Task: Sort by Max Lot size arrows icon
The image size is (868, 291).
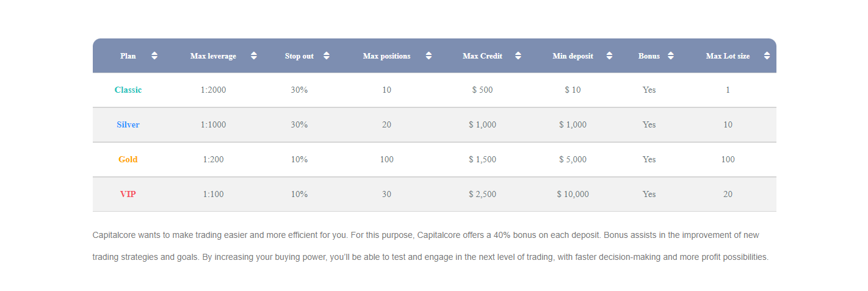Action: (765, 56)
